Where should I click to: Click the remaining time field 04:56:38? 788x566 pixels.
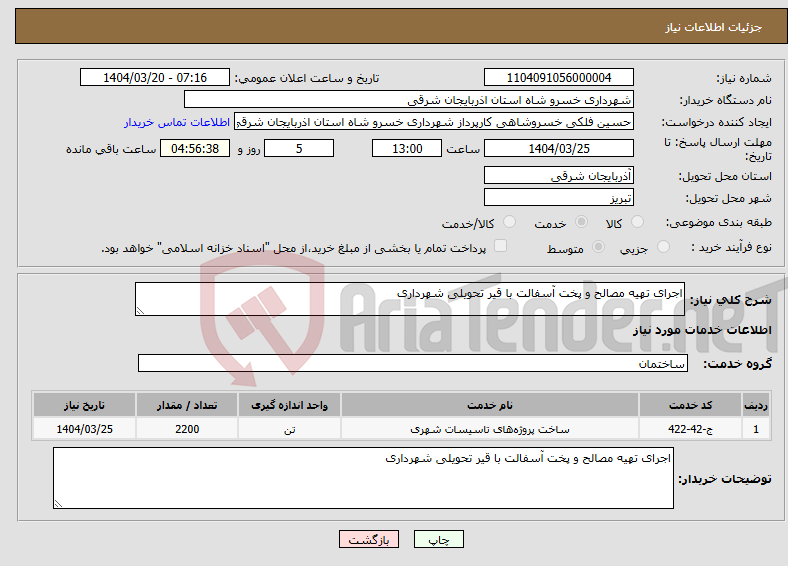195,148
